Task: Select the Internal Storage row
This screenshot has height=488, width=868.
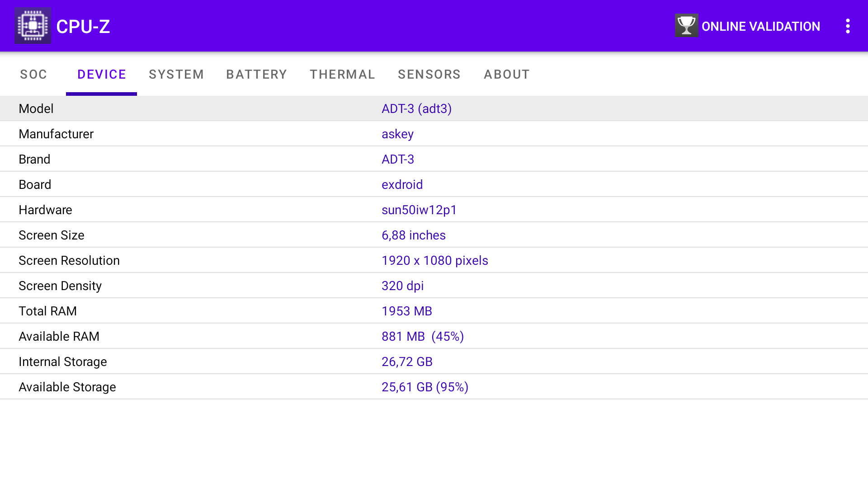Action: [x=434, y=361]
